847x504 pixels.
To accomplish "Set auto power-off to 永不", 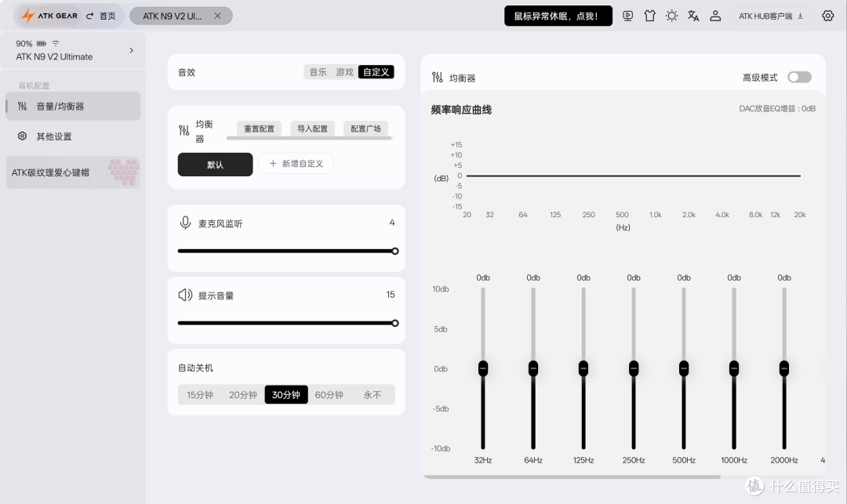I will pyautogui.click(x=373, y=395).
